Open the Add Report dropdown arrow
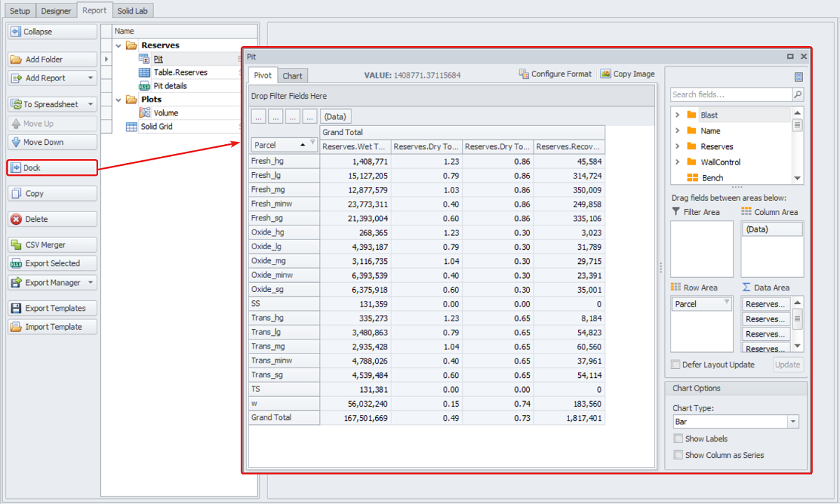The image size is (840, 504). tap(90, 78)
